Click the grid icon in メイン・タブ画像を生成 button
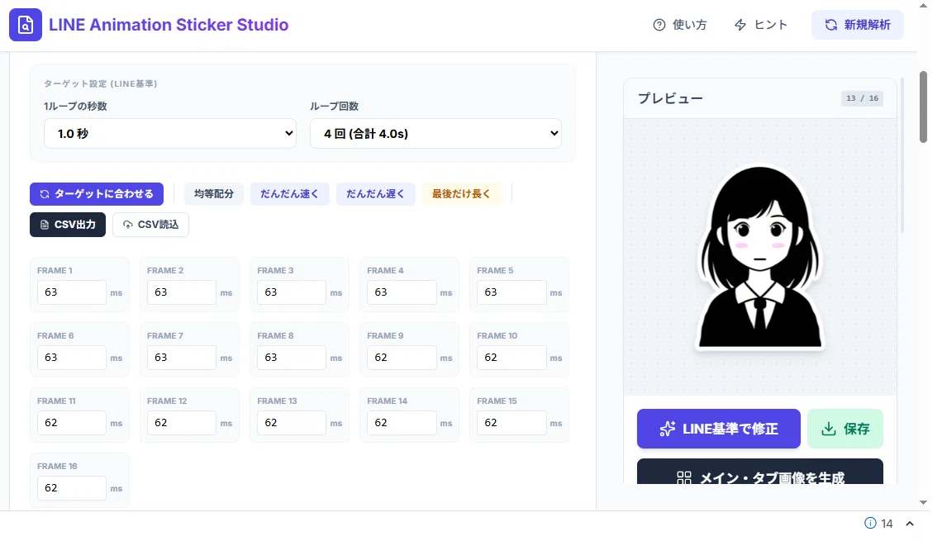This screenshot has height=560, width=942. click(x=683, y=477)
